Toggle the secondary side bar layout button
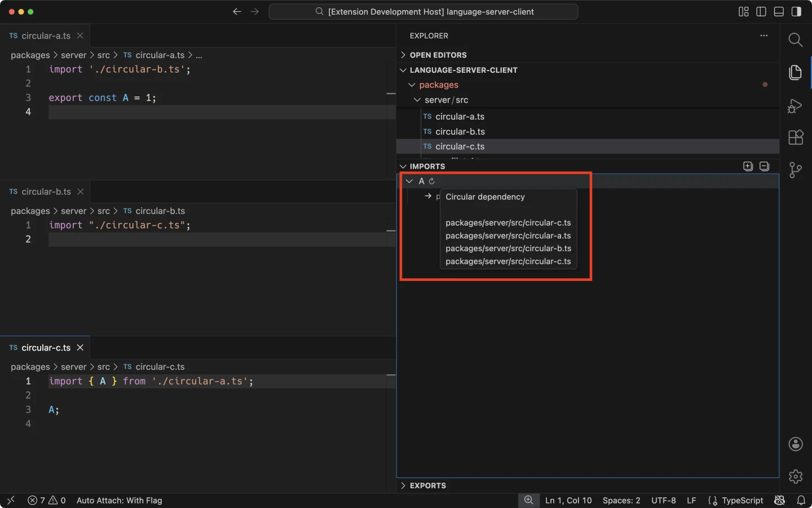812x508 pixels. 796,12
